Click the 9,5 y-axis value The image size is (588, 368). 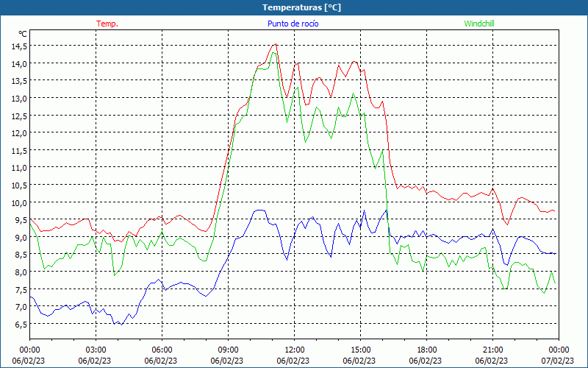pos(21,219)
